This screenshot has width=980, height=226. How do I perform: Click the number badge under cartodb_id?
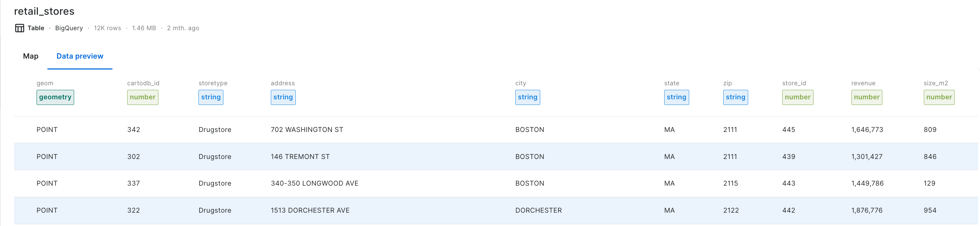click(143, 97)
